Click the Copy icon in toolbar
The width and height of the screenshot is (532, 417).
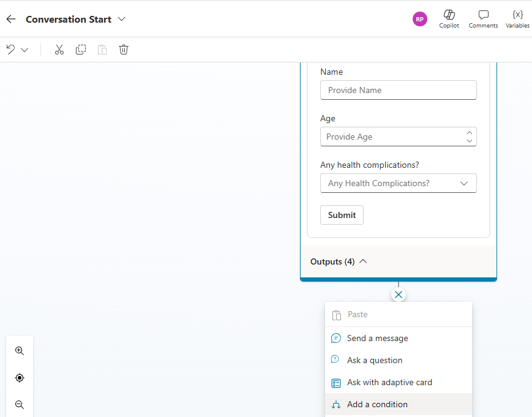pyautogui.click(x=81, y=50)
